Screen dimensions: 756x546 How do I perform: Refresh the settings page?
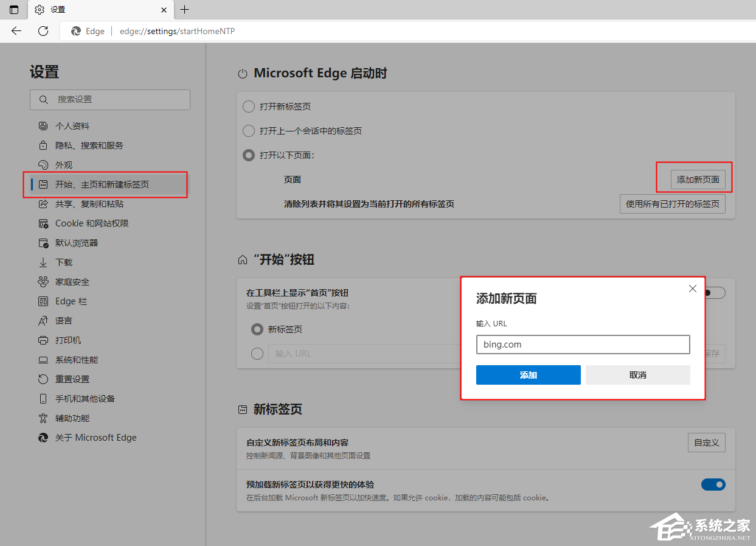pyautogui.click(x=43, y=31)
